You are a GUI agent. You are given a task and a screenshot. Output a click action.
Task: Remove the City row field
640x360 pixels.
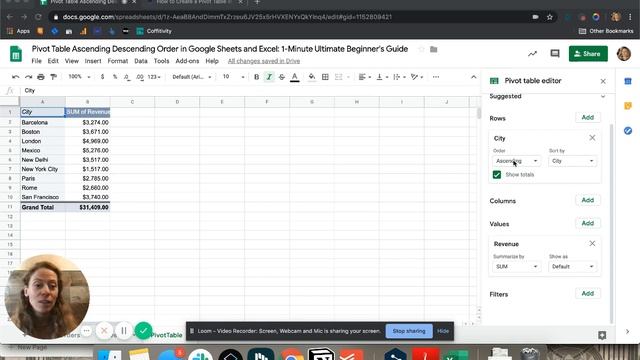[x=592, y=138]
